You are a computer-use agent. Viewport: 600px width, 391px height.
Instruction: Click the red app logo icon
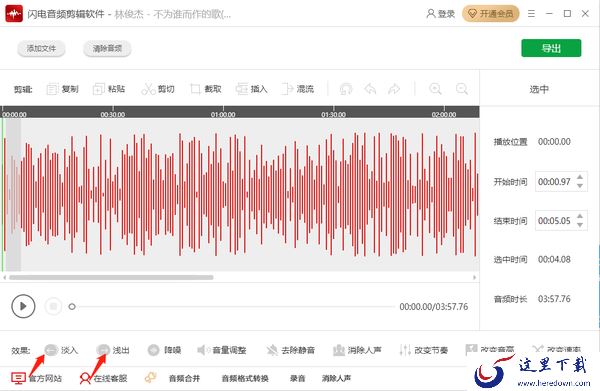(14, 14)
